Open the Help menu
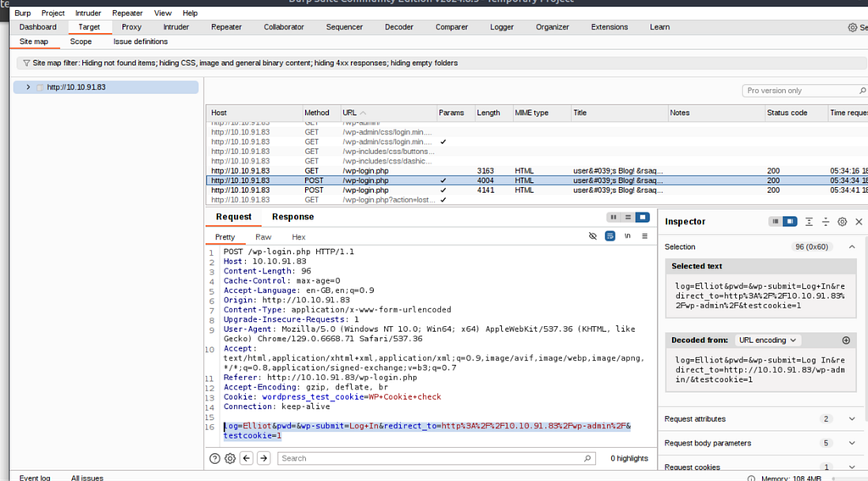This screenshot has width=868, height=481. coord(190,14)
